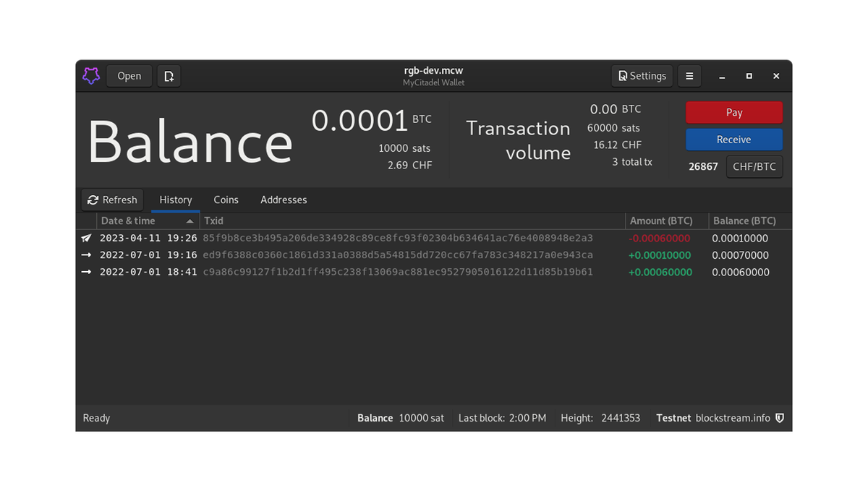Click the 2023-04-11 19:26 date cell
868x496 pixels.
point(148,238)
